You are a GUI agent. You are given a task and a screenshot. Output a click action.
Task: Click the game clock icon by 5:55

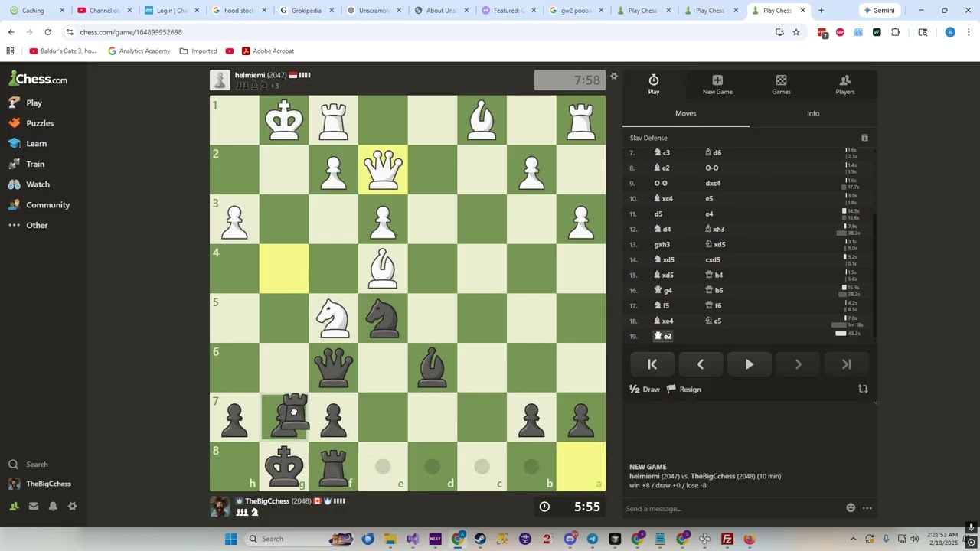click(x=544, y=507)
